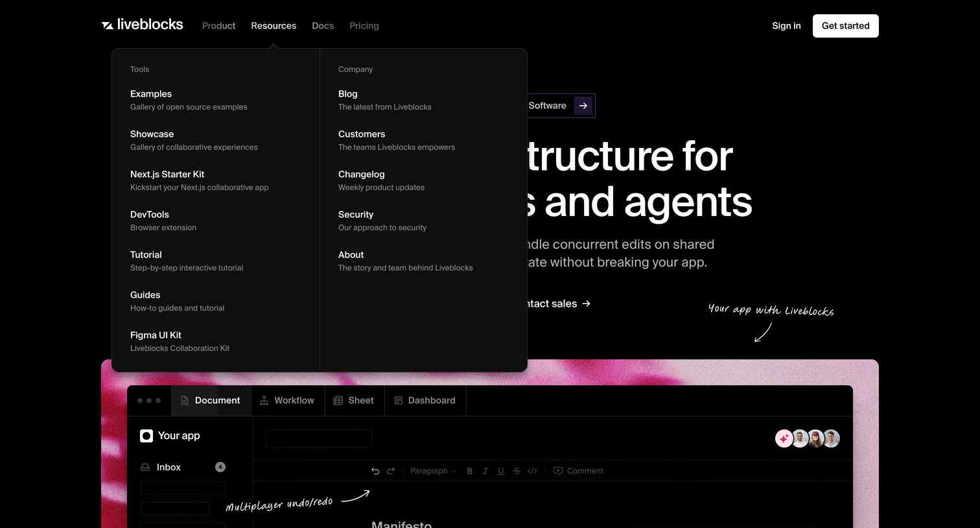The width and height of the screenshot is (980, 528).
Task: Click the arrow icon beside Software
Action: coord(583,106)
